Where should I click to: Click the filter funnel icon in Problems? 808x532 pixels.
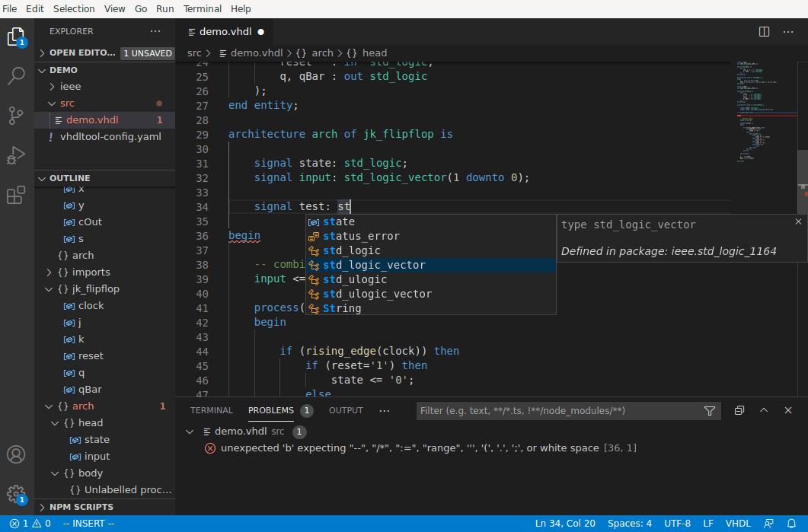click(710, 410)
